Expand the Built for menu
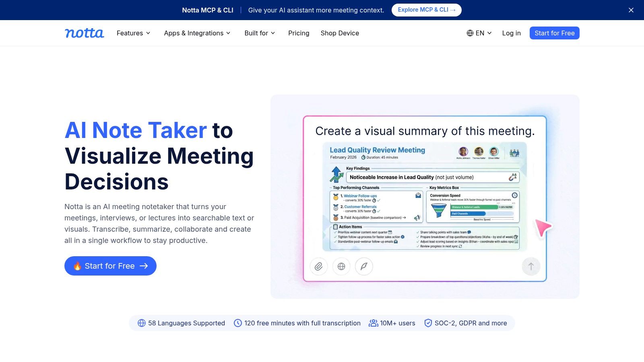Image resolution: width=644 pixels, height=362 pixels. (260, 33)
